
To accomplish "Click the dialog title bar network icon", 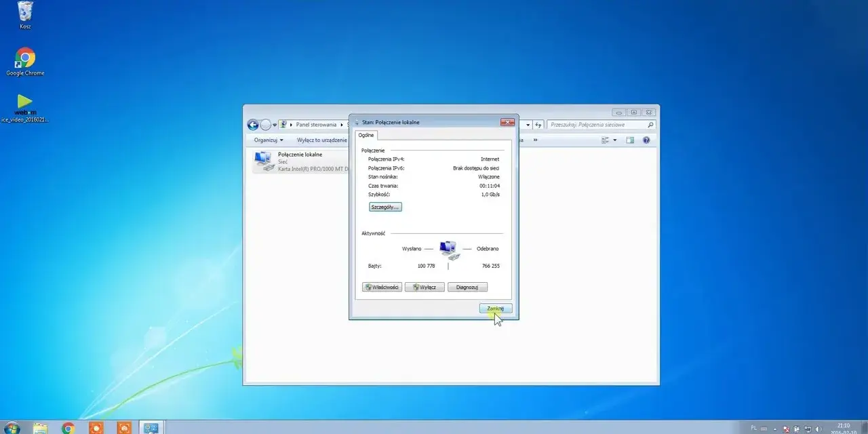I will [x=357, y=122].
